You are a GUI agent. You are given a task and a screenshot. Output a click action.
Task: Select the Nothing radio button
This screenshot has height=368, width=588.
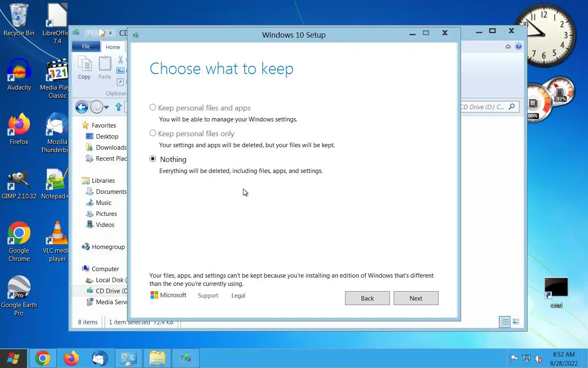(x=153, y=159)
